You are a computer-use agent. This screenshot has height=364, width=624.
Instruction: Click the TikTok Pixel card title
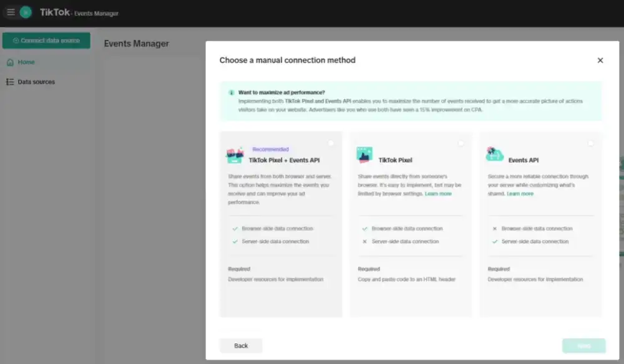(x=395, y=160)
